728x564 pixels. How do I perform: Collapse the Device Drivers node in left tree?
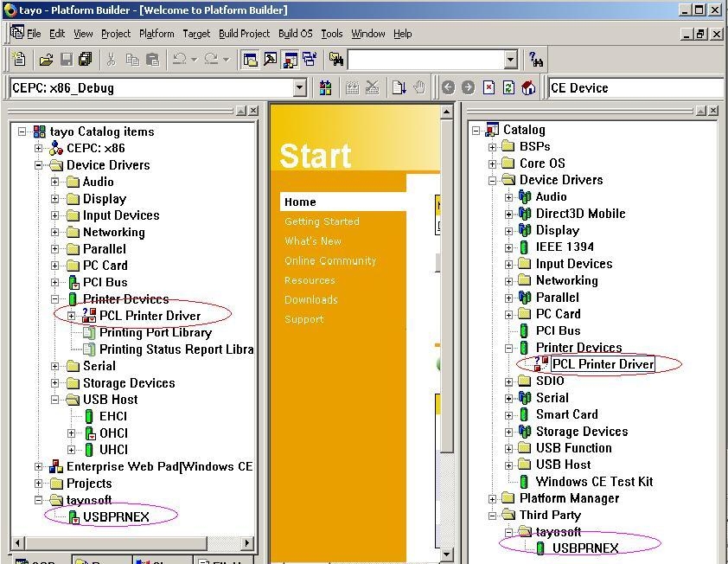(39, 165)
